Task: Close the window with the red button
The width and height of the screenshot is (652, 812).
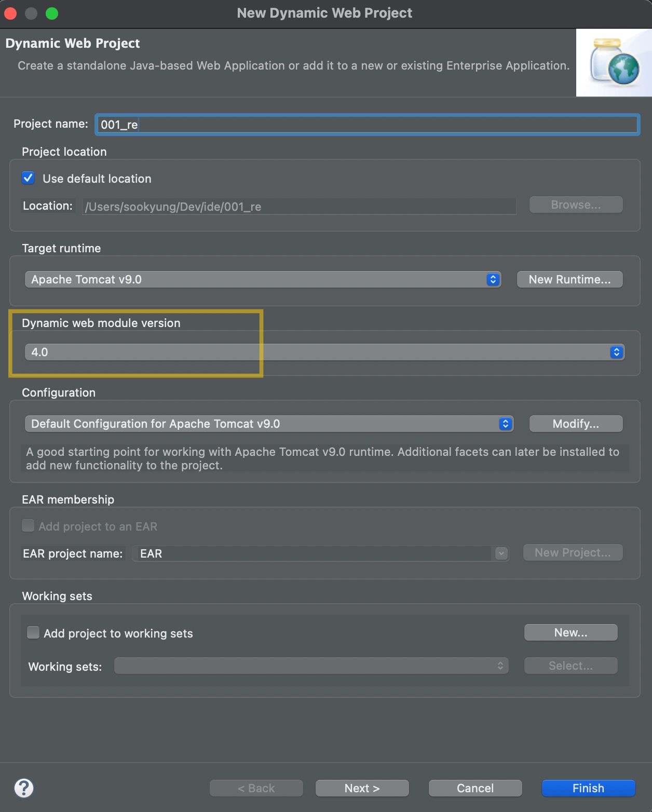Action: pos(10,13)
